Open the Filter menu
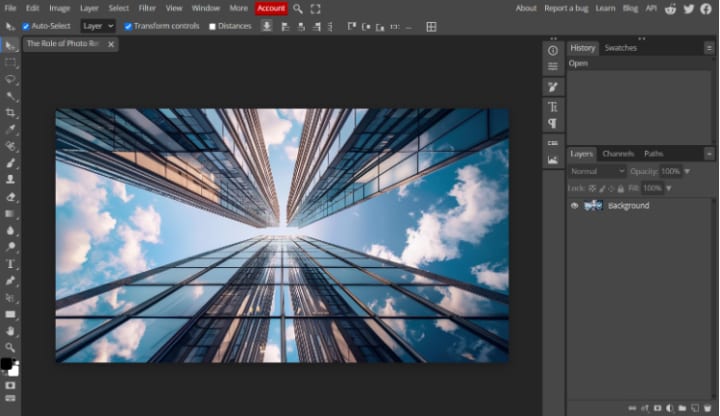The height and width of the screenshot is (416, 720). point(147,8)
